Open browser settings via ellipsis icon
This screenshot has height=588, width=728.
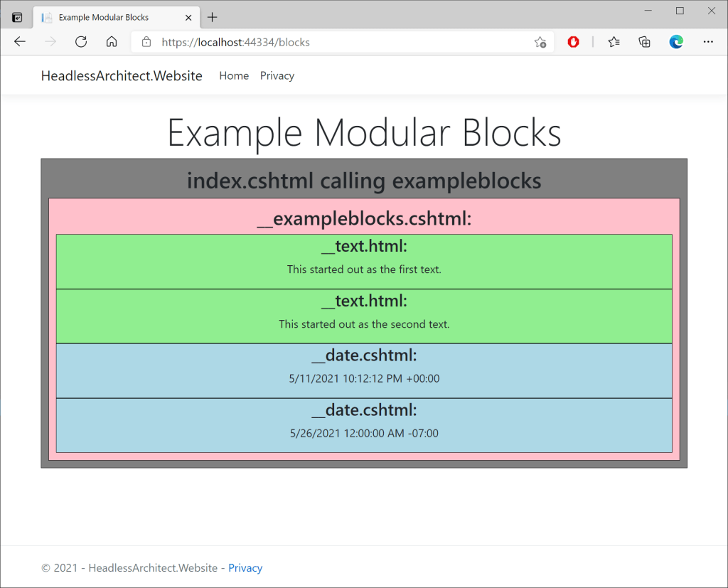[708, 42]
